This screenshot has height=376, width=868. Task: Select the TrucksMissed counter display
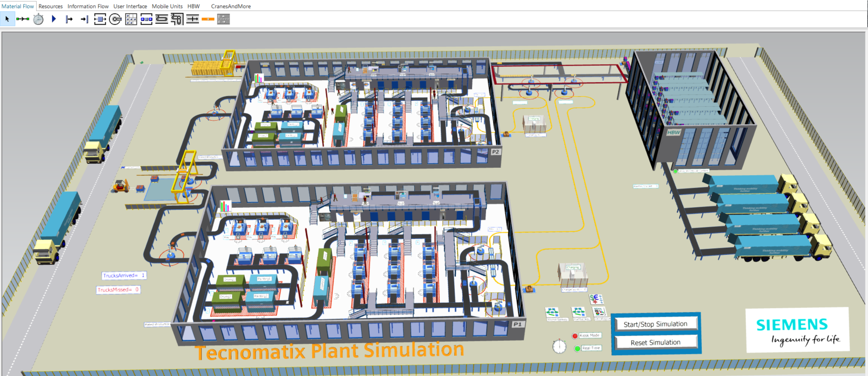click(x=118, y=289)
